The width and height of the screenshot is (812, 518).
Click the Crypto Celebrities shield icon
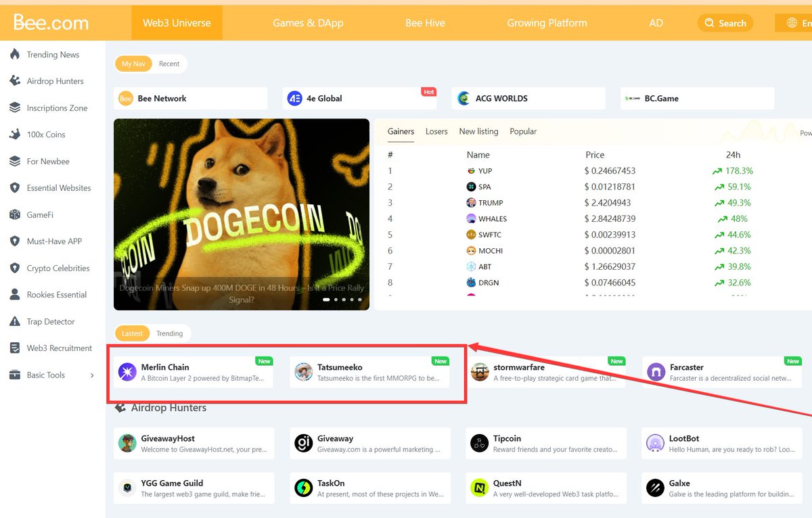(15, 268)
